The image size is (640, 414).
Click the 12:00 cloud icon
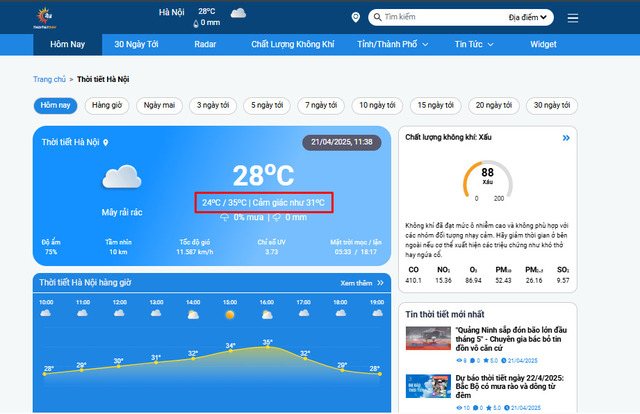[x=119, y=313]
